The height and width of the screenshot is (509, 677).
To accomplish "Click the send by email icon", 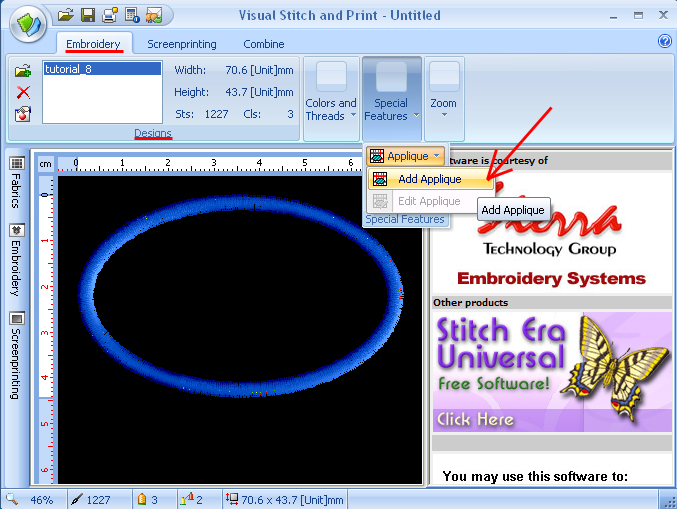I will (x=154, y=16).
